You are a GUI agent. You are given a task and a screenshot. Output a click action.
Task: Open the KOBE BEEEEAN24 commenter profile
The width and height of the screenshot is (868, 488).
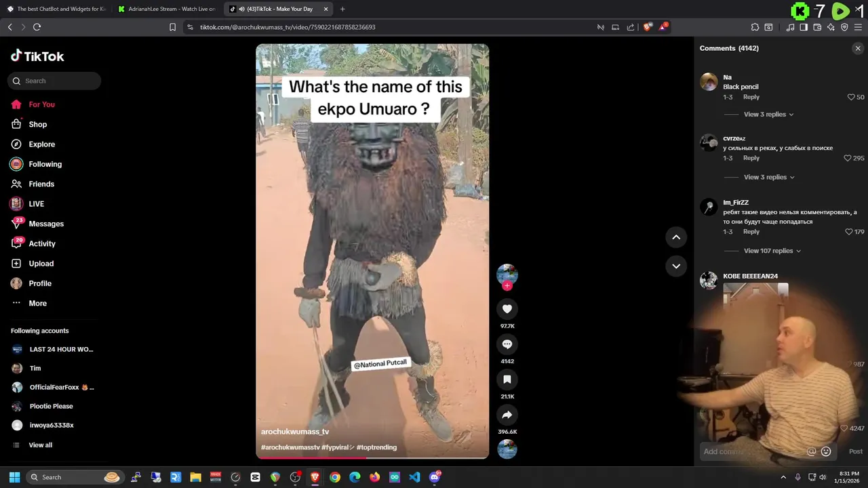pyautogui.click(x=750, y=276)
